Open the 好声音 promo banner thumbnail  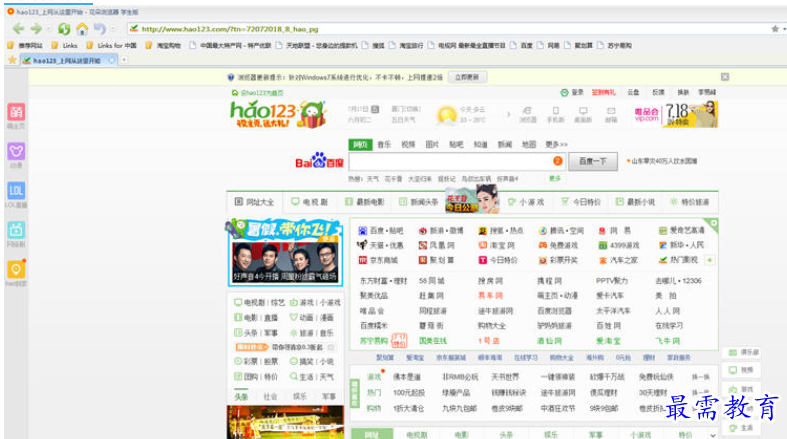285,261
